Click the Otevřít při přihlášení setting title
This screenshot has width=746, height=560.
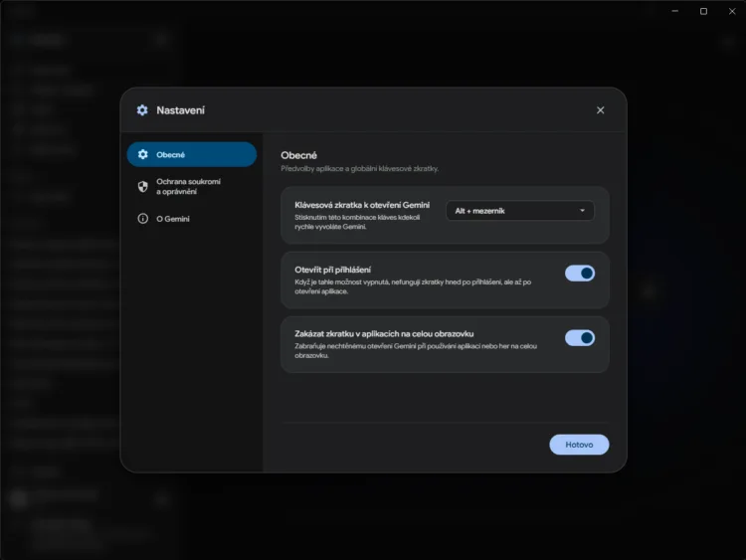[332, 270]
